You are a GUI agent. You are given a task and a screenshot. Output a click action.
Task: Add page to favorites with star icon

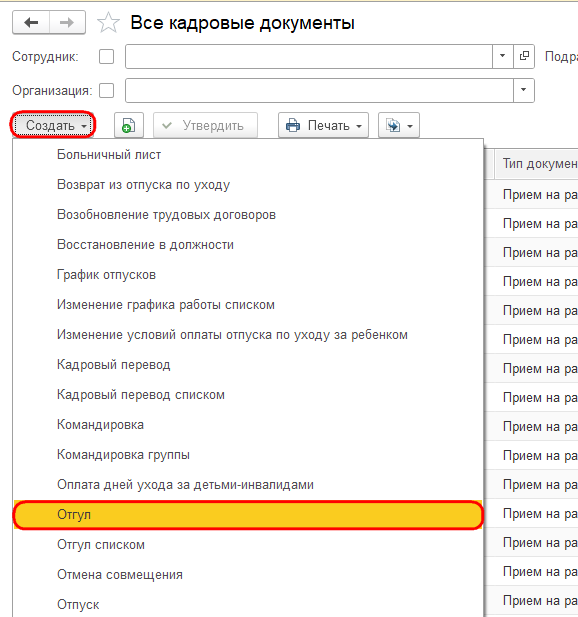(x=108, y=23)
